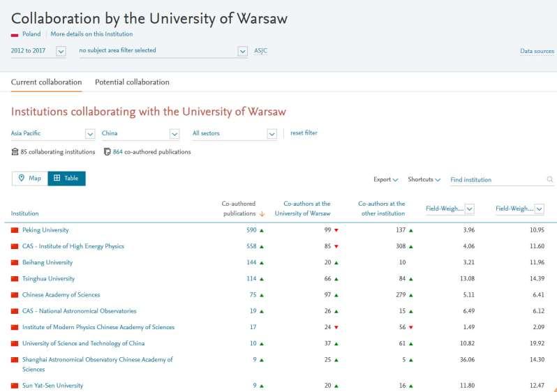Click the China flag beside Beihang University
The height and width of the screenshot is (392, 557).
pos(15,263)
